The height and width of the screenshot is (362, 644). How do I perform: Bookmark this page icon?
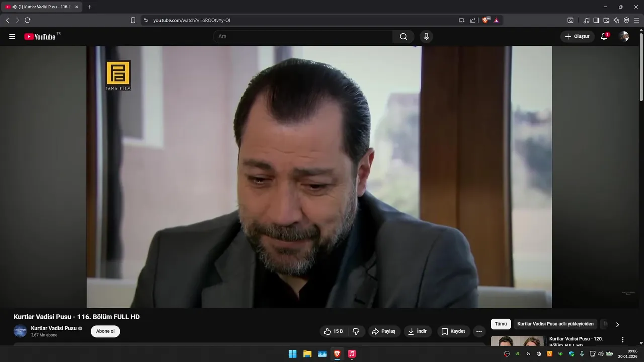click(133, 20)
